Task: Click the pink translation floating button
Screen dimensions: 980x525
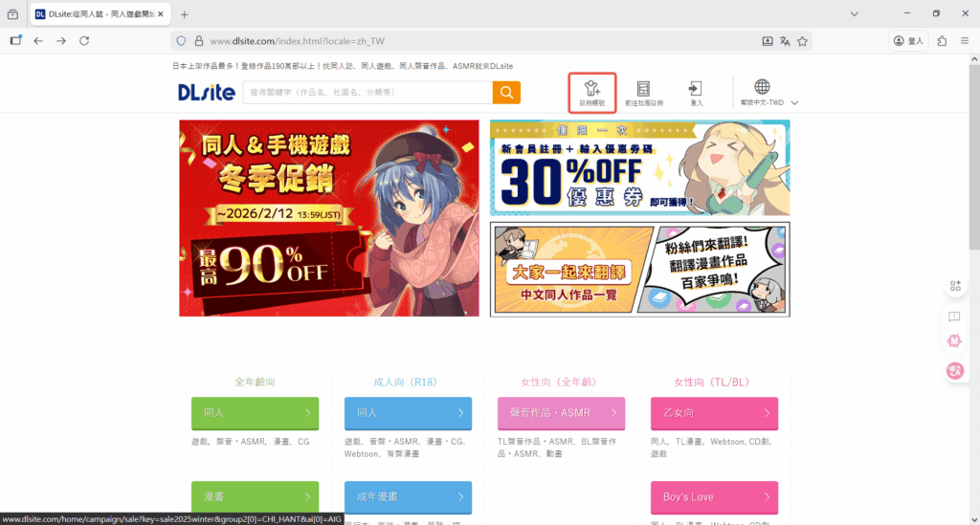Action: click(954, 371)
